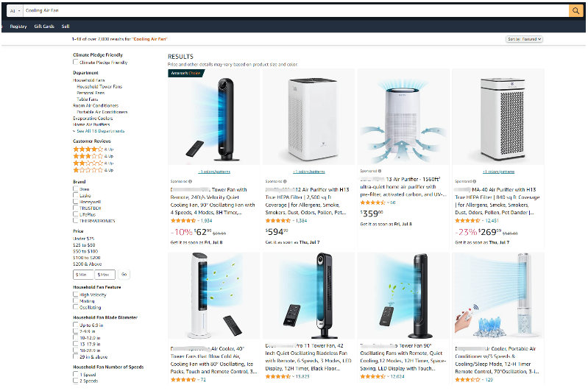Check the Honeywell brand filter

click(x=75, y=202)
